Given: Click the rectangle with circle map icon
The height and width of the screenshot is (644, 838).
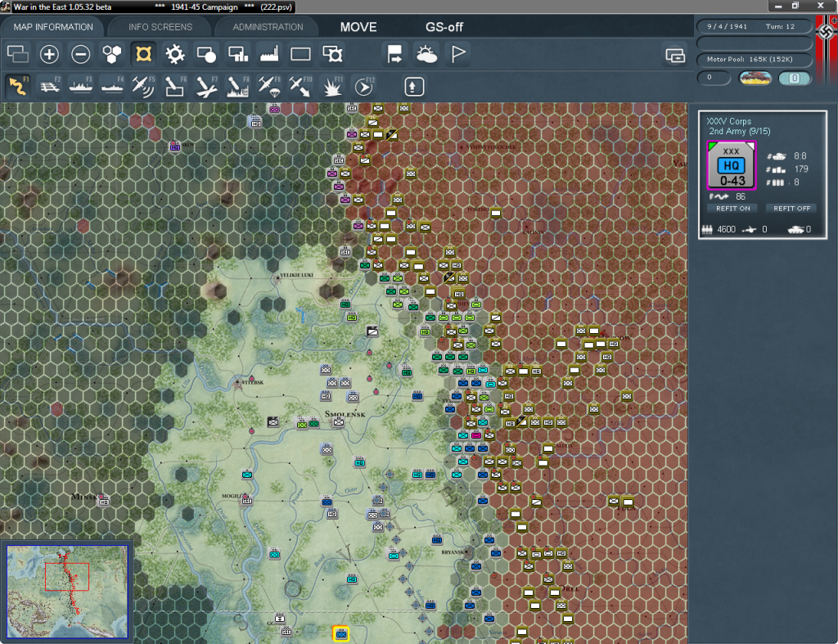Looking at the screenshot, I should point(206,54).
